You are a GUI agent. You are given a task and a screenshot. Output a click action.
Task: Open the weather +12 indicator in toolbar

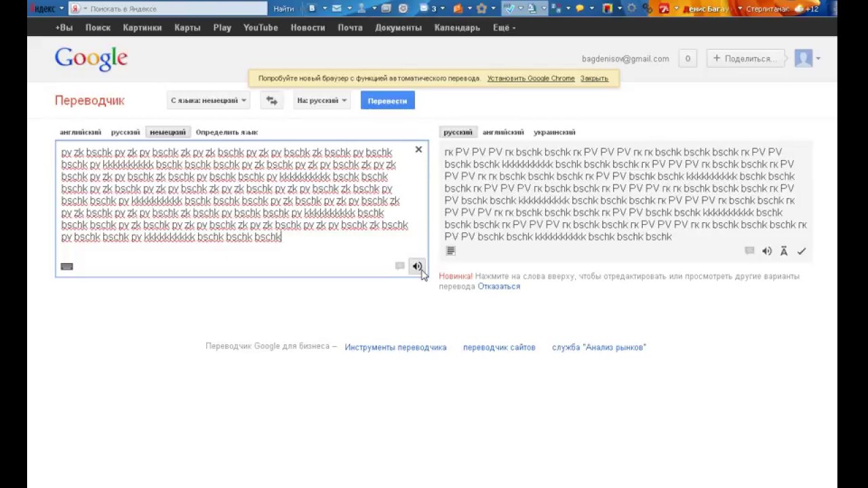tap(806, 9)
